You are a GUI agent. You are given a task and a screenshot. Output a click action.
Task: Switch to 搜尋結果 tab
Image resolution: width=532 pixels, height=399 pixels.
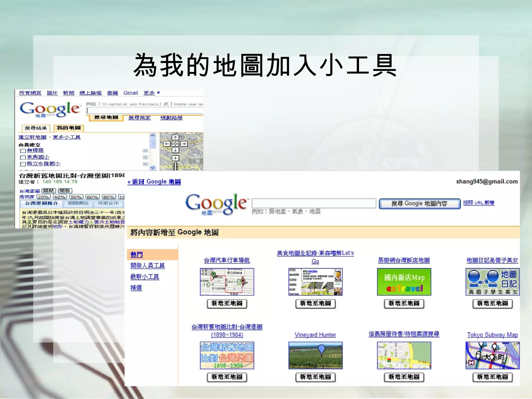click(36, 128)
